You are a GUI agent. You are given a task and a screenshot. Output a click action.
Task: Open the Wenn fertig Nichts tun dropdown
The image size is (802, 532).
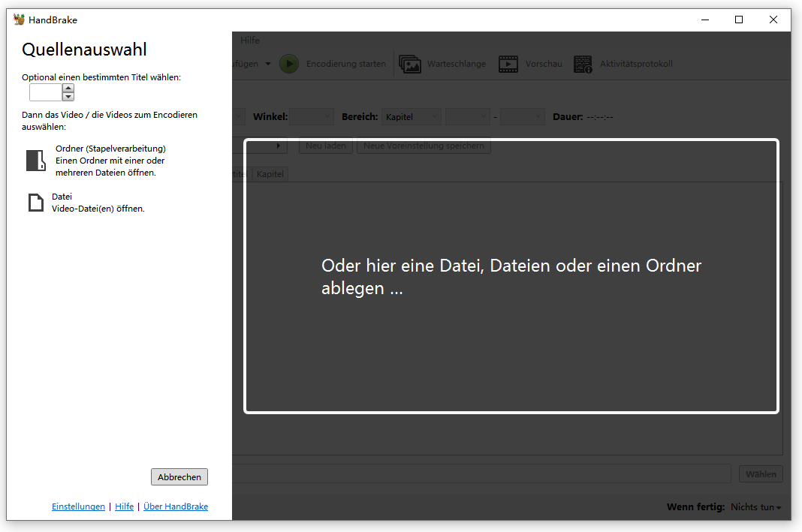click(x=755, y=507)
